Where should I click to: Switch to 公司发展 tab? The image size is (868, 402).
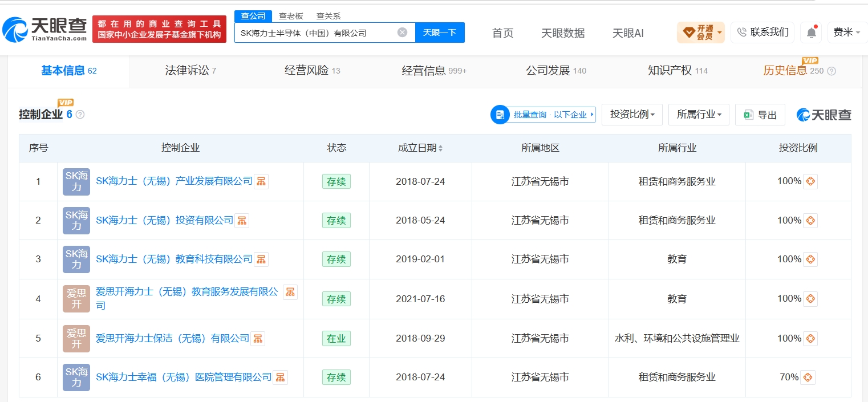556,71
